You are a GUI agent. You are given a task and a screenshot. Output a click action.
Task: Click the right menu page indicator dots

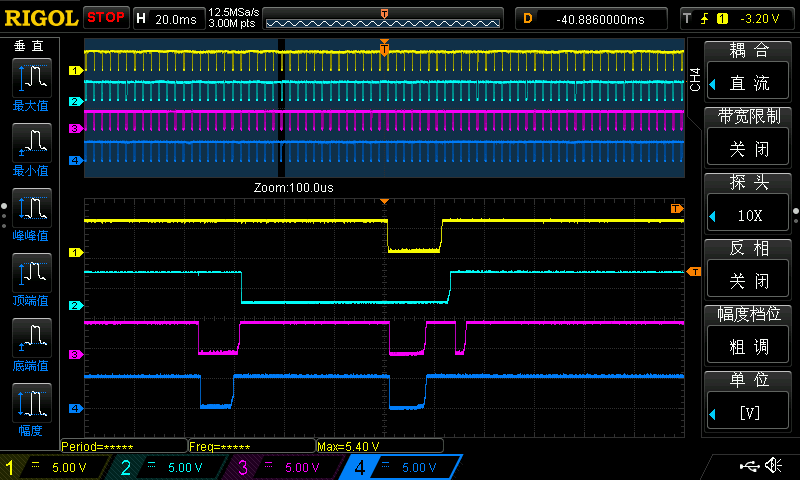[x=796, y=215]
